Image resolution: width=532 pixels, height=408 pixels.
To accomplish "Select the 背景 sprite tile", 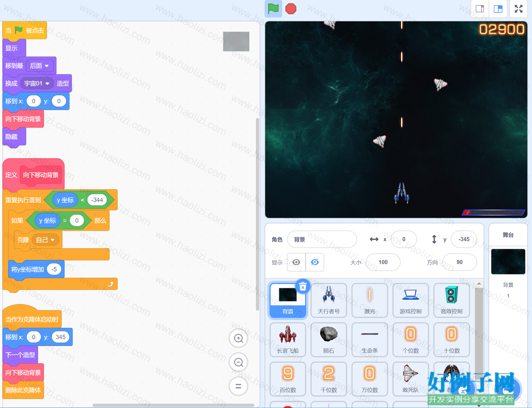I will point(288,300).
